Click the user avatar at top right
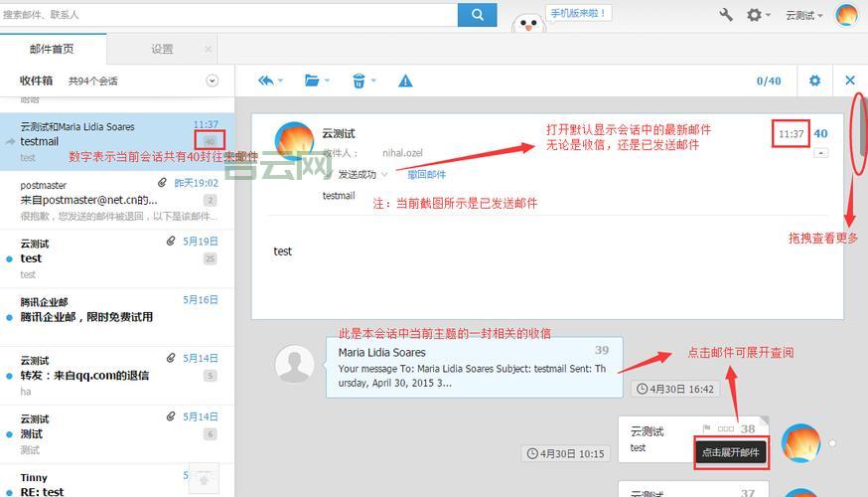Image resolution: width=868 pixels, height=497 pixels. (x=846, y=15)
